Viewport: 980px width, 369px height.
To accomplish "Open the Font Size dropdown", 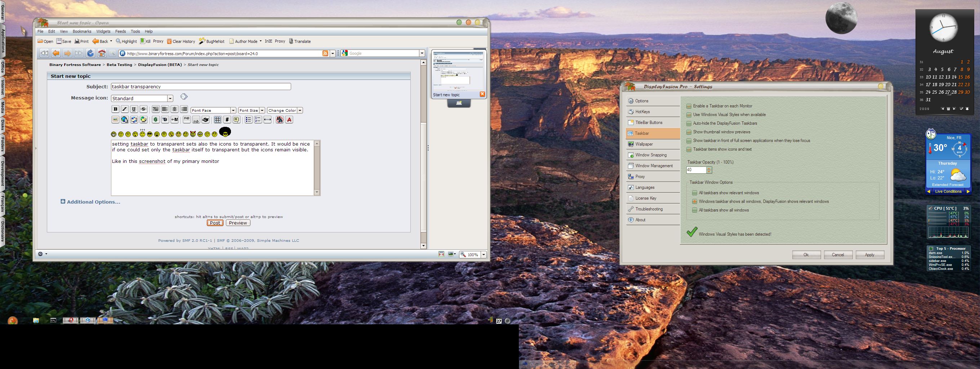I will click(x=262, y=110).
